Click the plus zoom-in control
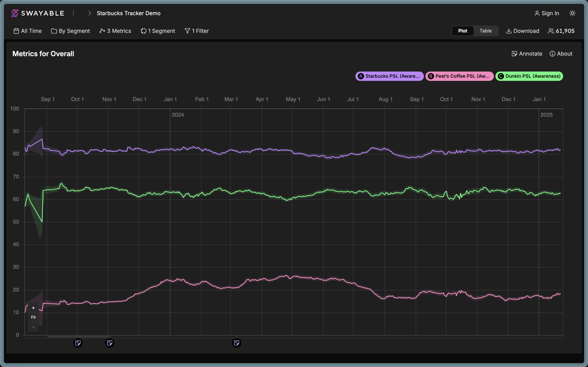This screenshot has height=367, width=588. point(33,308)
